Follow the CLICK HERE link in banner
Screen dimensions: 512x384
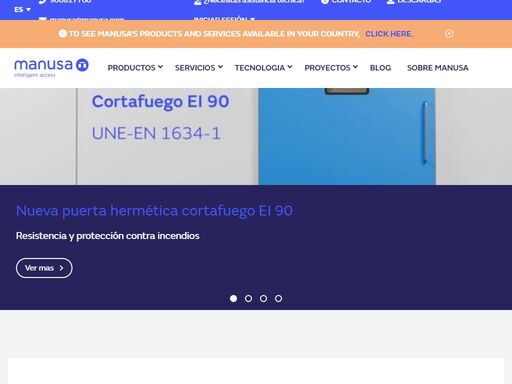click(389, 34)
